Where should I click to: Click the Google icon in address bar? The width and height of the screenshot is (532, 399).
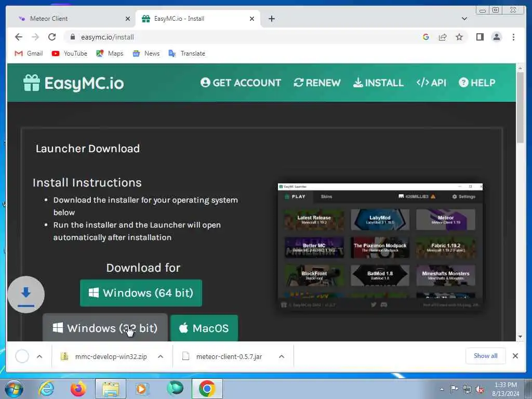[426, 37]
